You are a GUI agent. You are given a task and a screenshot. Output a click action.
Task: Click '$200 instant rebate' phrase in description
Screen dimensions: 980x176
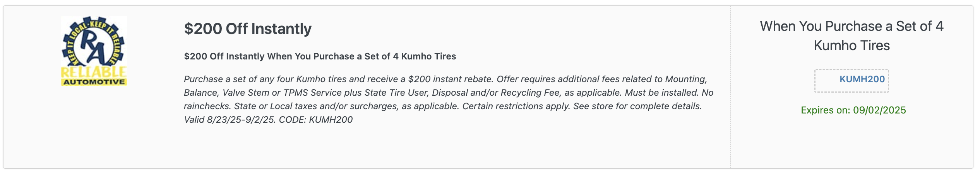click(x=451, y=79)
